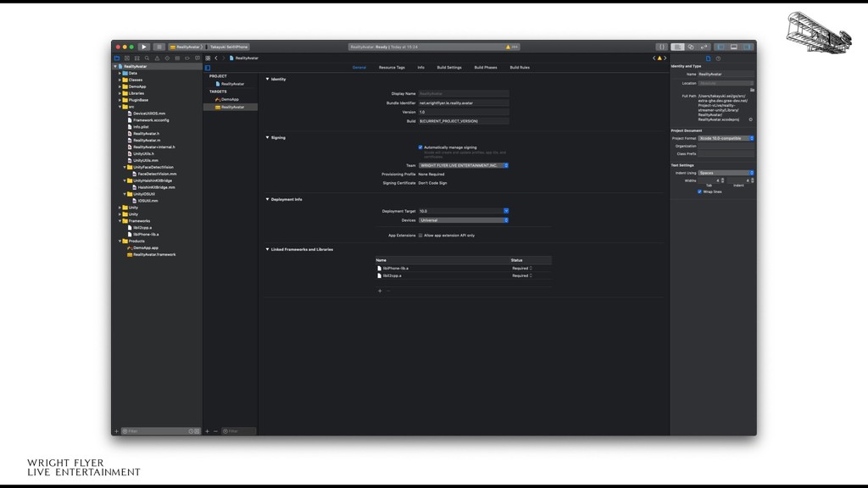868x488 pixels.
Task: Open the Issue navigator (warning triangle icon)
Action: (157, 58)
